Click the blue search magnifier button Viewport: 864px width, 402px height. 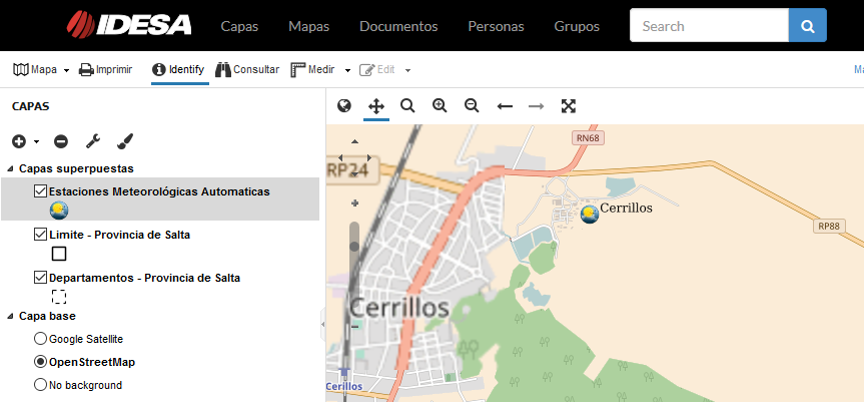point(808,25)
